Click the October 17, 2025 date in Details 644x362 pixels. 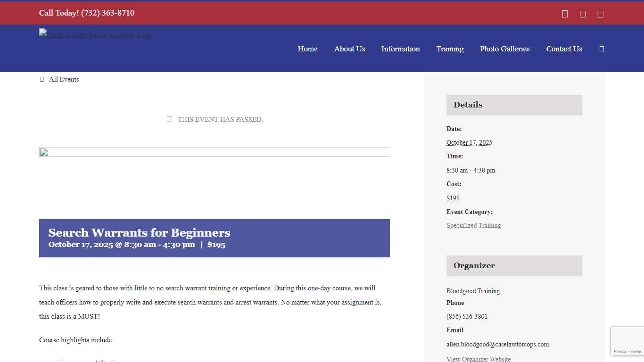point(469,143)
